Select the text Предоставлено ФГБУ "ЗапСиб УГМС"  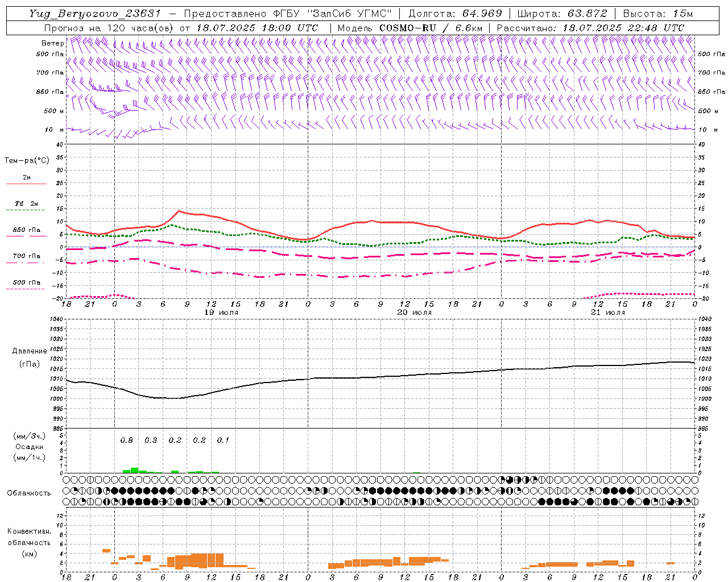tap(288, 14)
